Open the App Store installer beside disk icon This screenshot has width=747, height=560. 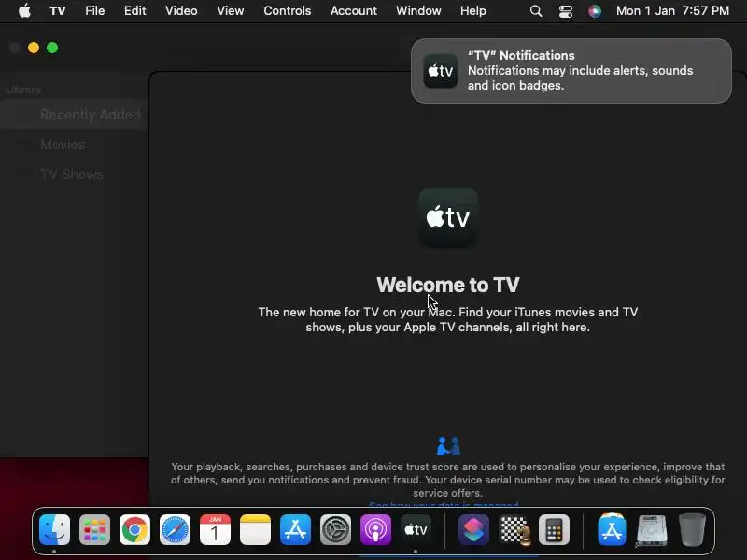612,529
